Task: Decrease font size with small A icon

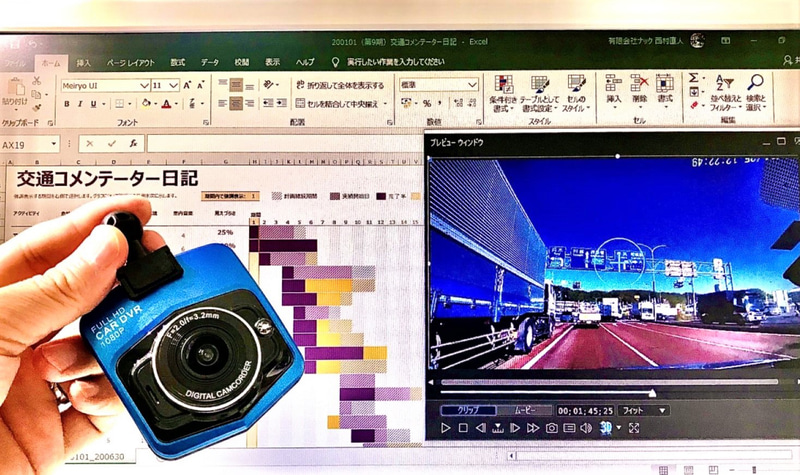Action: point(201,85)
